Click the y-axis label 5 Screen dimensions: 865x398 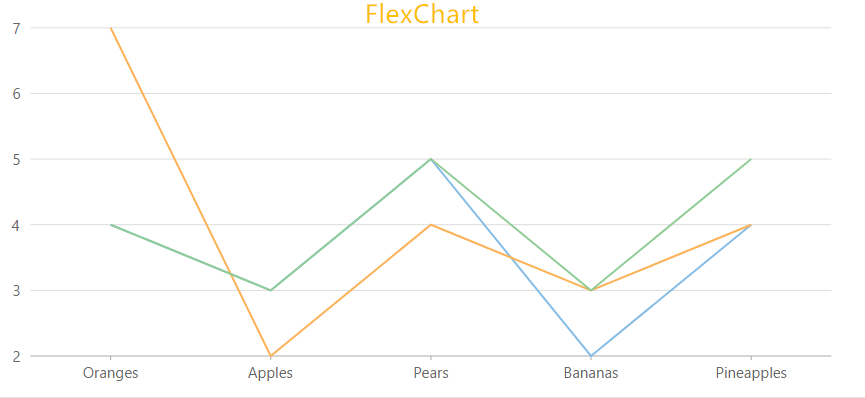coord(16,160)
